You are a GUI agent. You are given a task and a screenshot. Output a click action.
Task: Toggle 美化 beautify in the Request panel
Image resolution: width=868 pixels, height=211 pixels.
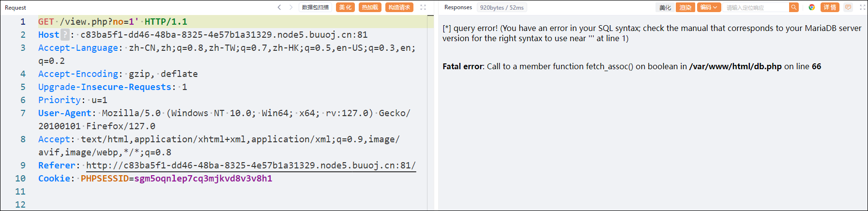point(345,7)
